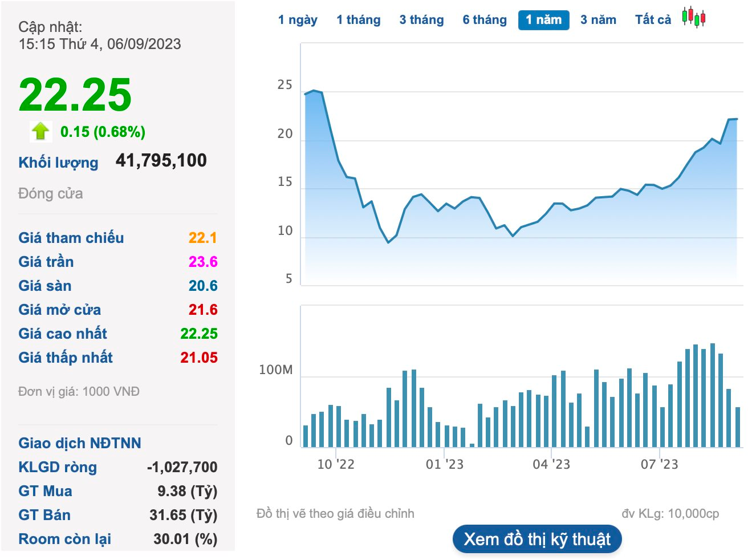Click lowest price value 21.05

tap(199, 358)
